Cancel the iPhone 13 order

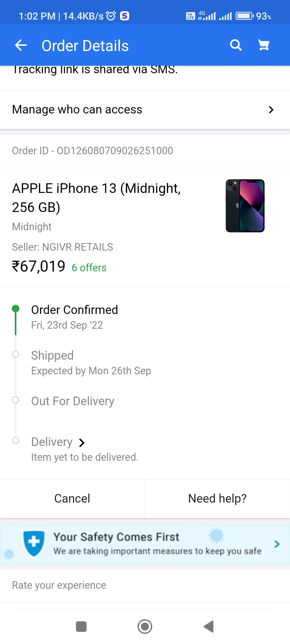[x=72, y=498]
